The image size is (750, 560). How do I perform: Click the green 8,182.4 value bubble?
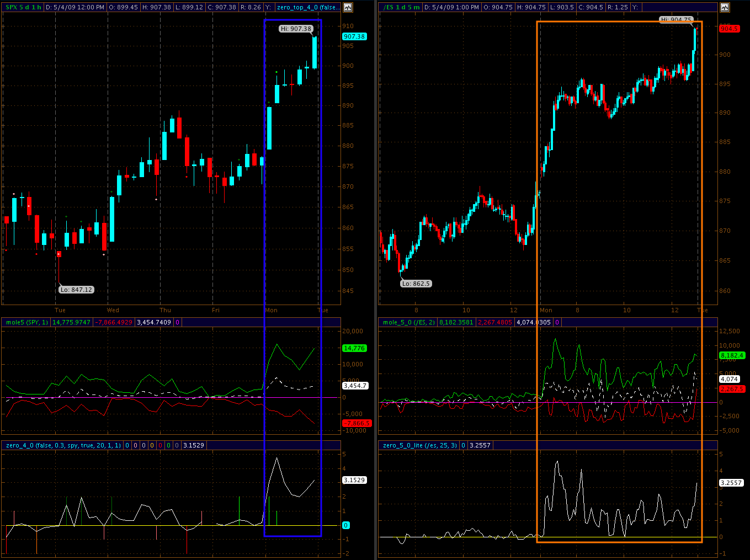click(x=732, y=355)
